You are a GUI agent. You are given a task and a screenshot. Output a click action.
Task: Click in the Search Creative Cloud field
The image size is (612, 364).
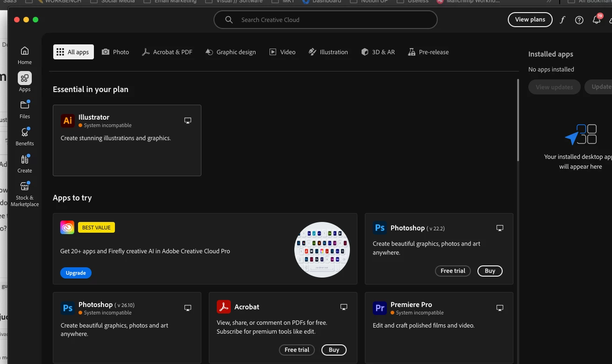tap(326, 20)
